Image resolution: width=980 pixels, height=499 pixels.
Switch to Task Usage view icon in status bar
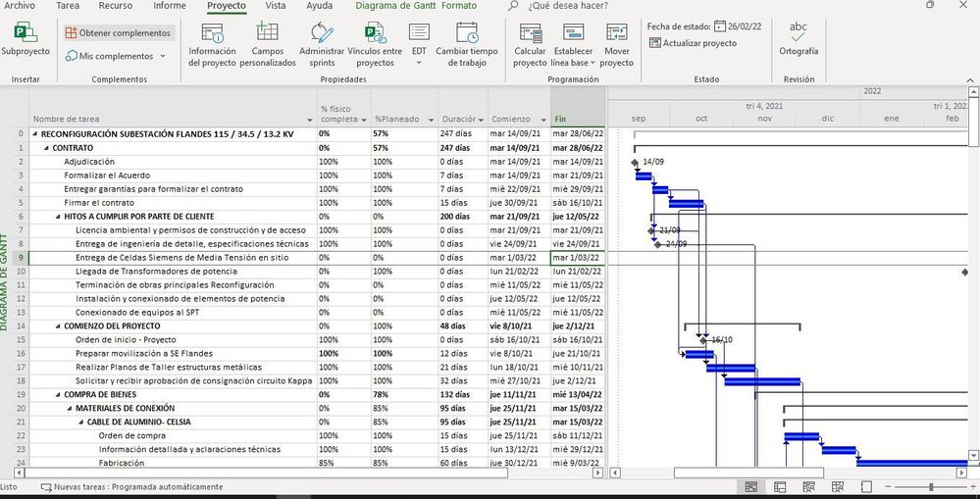[780, 487]
